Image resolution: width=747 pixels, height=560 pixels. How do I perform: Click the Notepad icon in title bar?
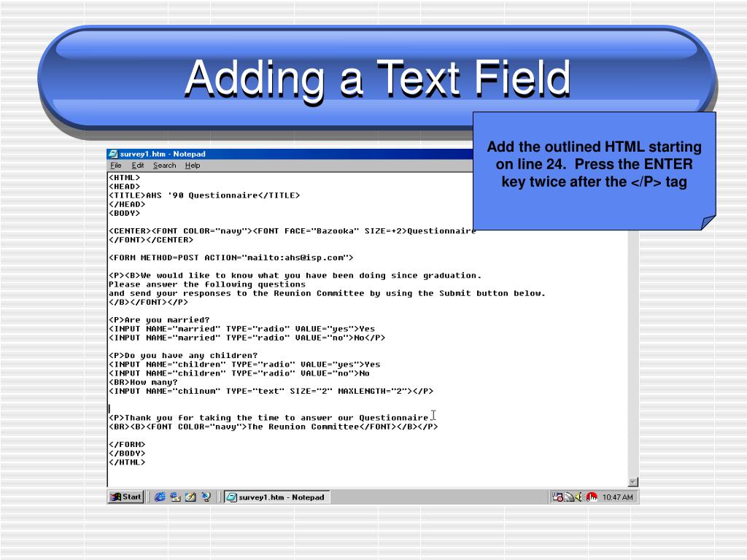pyautogui.click(x=113, y=154)
